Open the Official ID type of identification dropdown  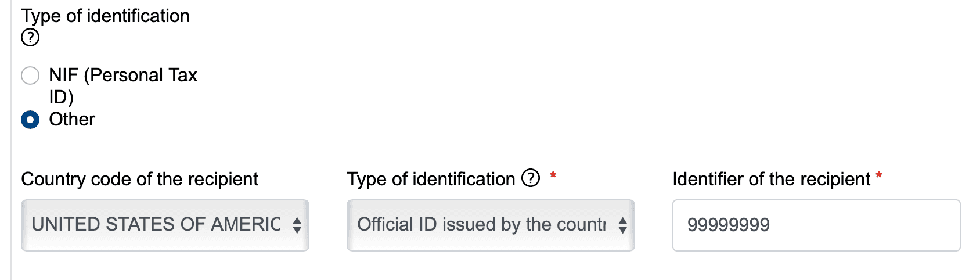pos(490,225)
